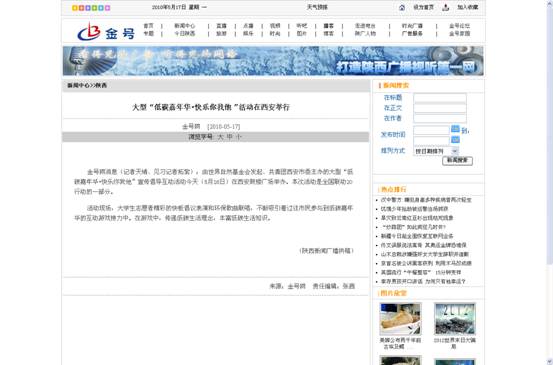This screenshot has height=365, width=553.
Task: Set the reading font size to 中
Action: 230,137
